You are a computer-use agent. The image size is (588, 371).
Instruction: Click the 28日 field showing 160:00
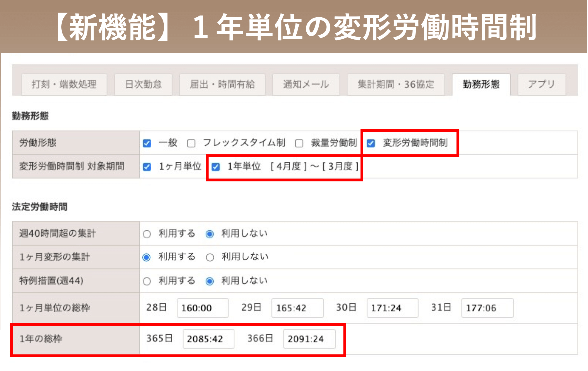[x=202, y=308]
